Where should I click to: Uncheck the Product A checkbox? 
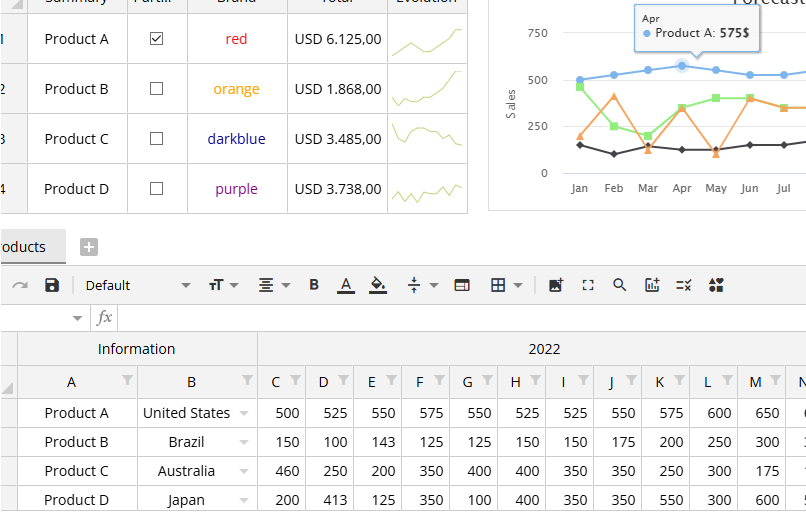(x=156, y=39)
